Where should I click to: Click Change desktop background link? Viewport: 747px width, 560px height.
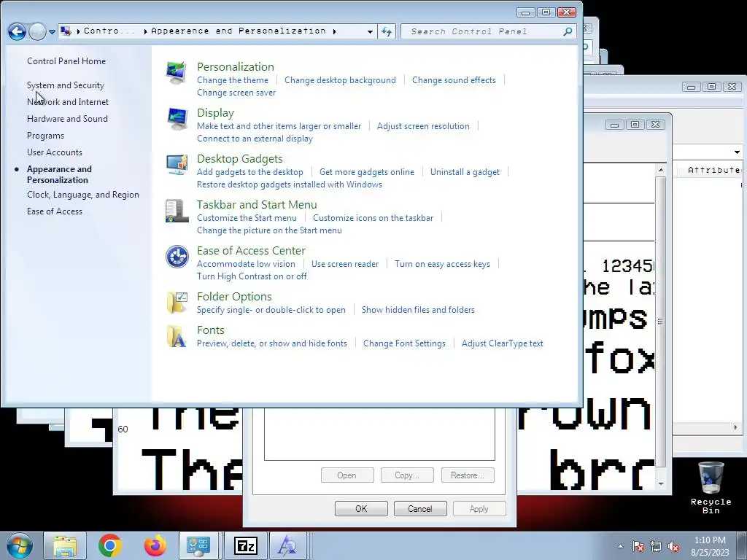click(340, 80)
